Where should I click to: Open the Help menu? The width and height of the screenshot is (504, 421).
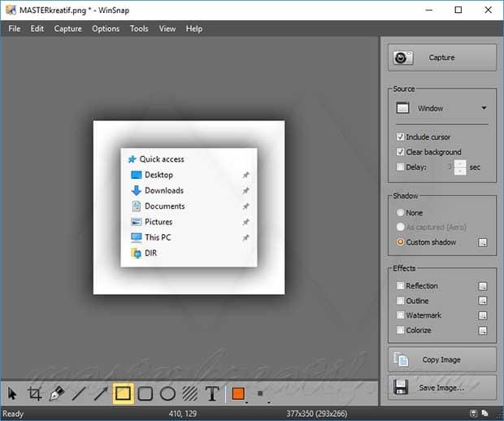coord(194,29)
